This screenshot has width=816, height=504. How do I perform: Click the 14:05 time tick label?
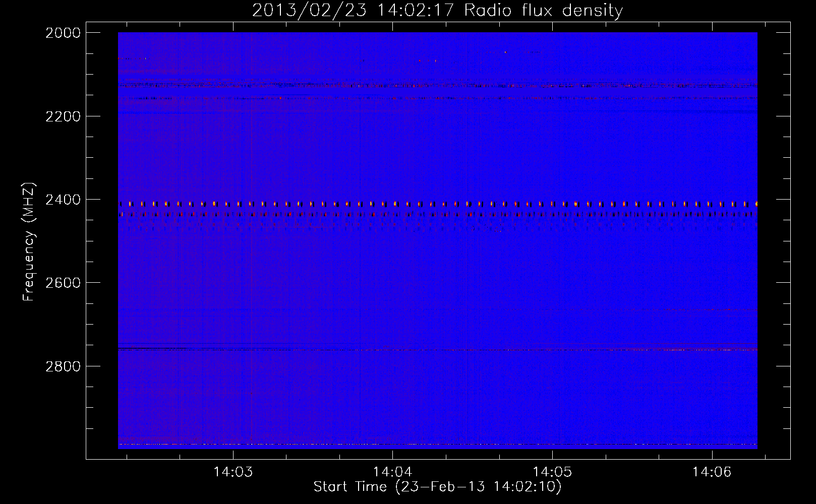pos(552,472)
